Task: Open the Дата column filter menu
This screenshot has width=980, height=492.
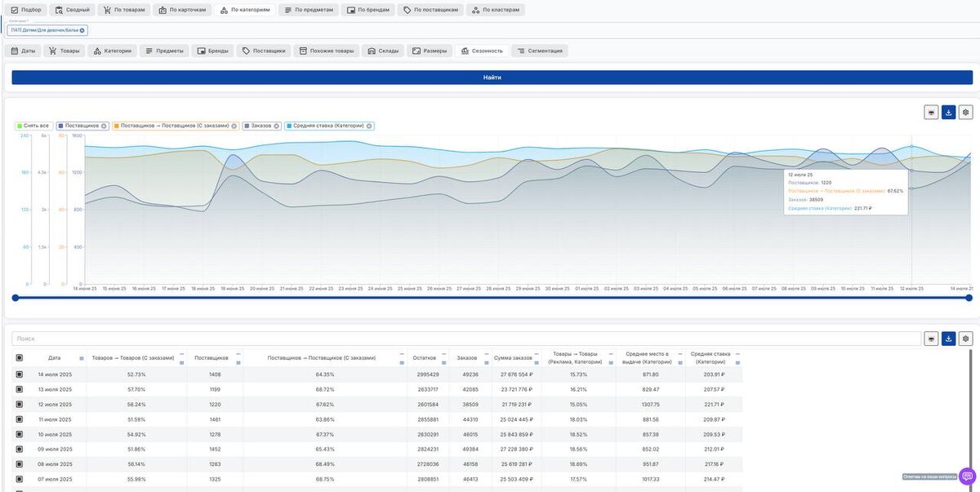Action: [x=81, y=359]
